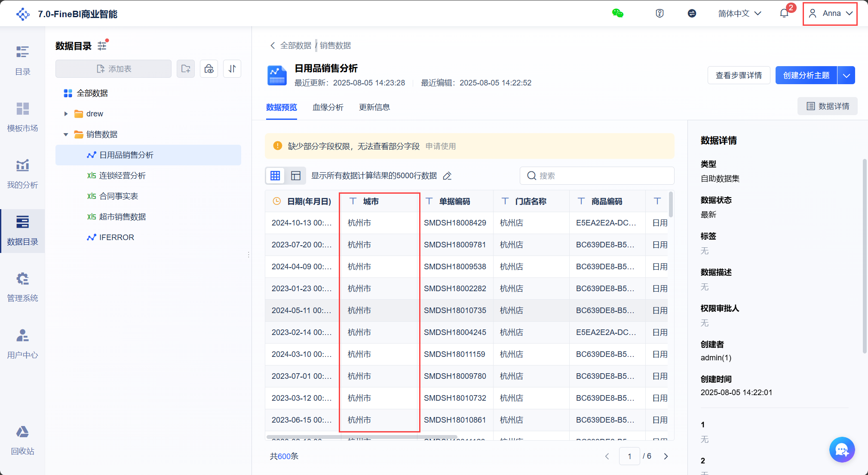
Task: Go to 我的分析 in left sidebar
Action: (x=22, y=174)
